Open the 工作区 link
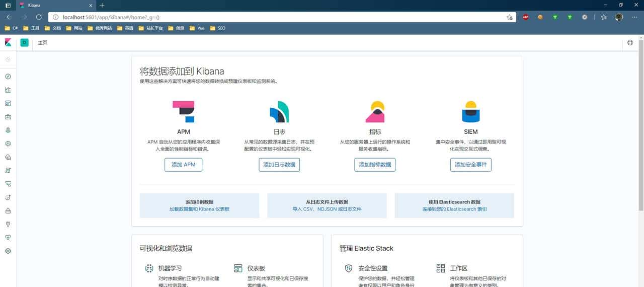This screenshot has height=287, width=644. coord(458,268)
